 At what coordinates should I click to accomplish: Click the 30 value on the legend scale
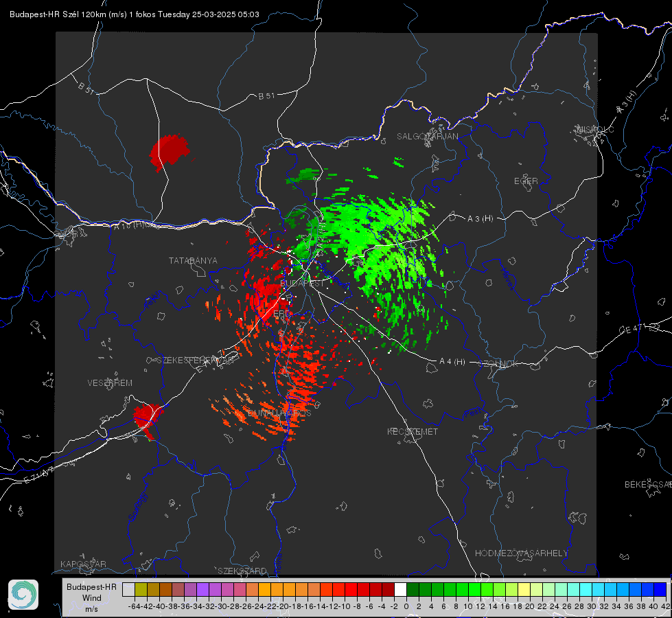click(x=592, y=606)
